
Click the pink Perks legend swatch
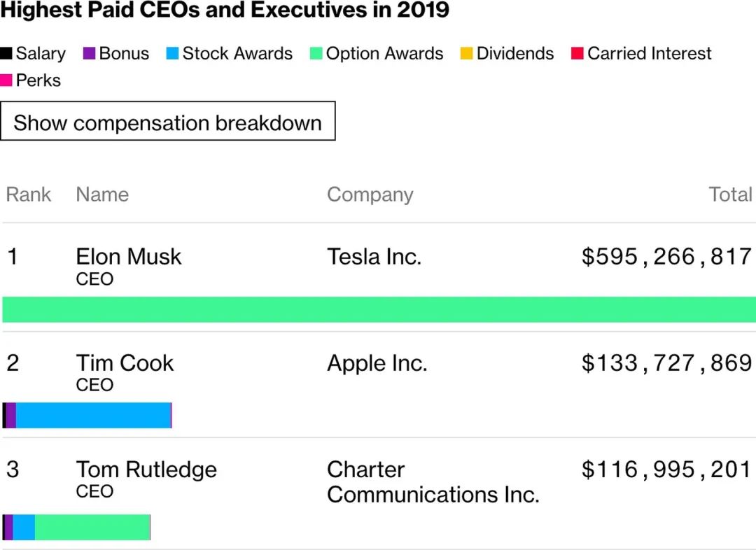6,80
